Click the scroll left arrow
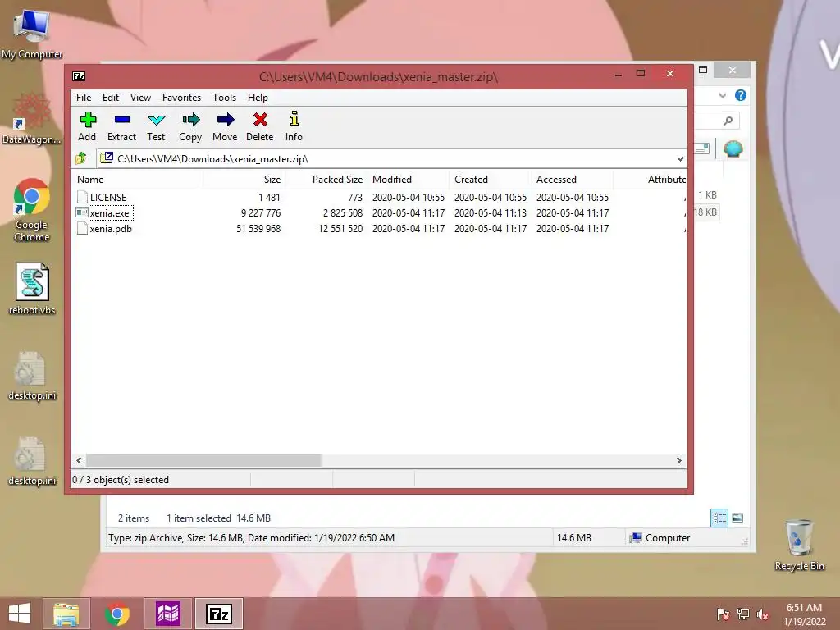Viewport: 840px width, 630px height. click(x=79, y=461)
